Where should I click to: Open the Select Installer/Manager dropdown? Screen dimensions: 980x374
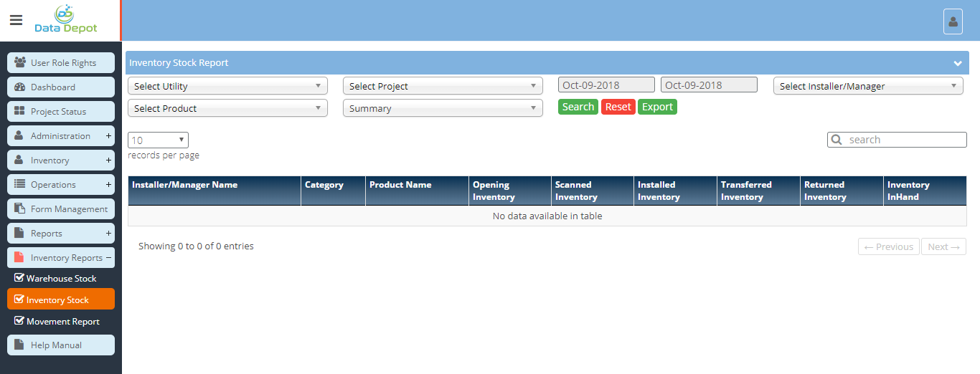(867, 86)
